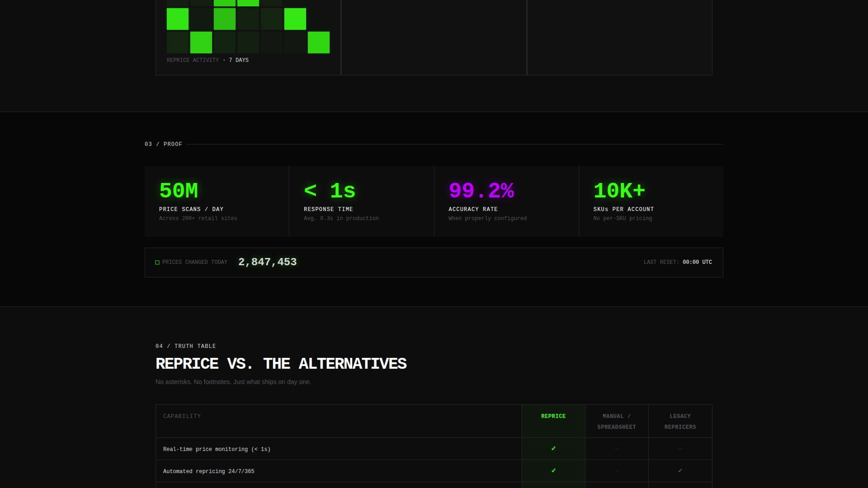Click first bright green cell in middle heatmap row
Image resolution: width=868 pixels, height=488 pixels.
(178, 19)
